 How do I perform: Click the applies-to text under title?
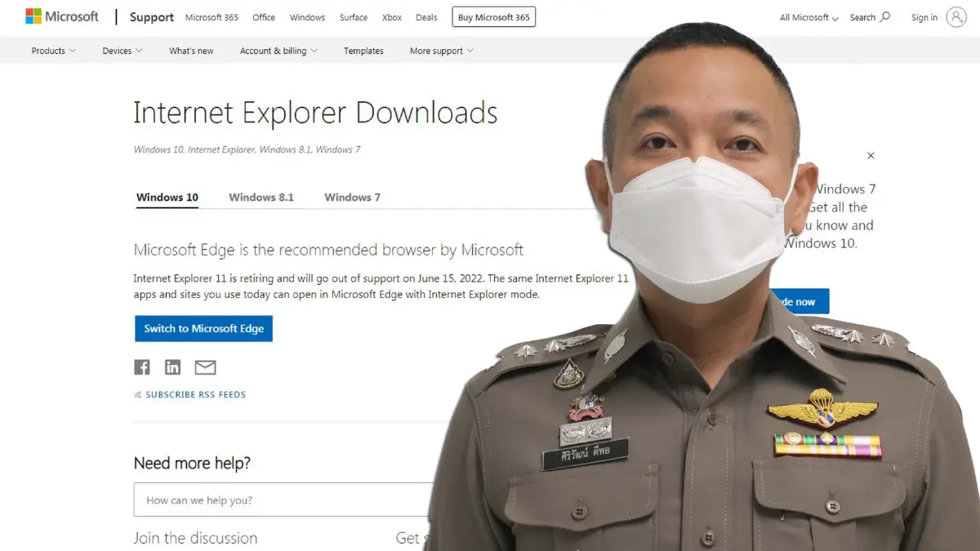[247, 150]
